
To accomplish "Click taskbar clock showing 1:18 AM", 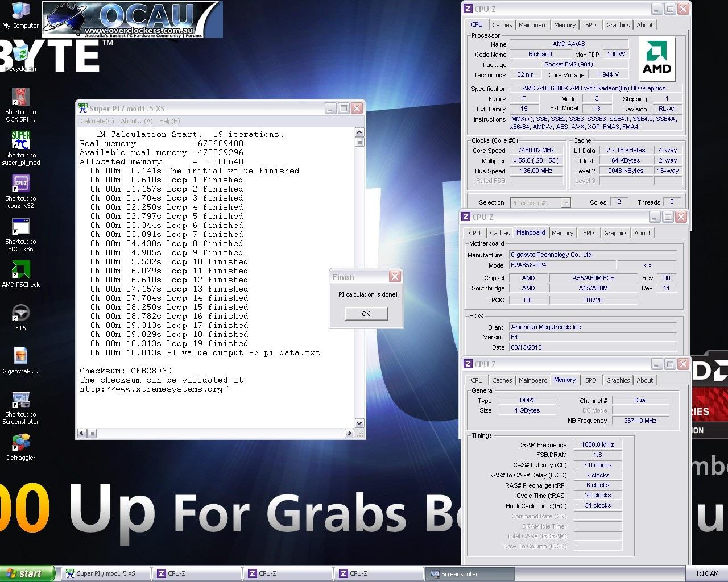I will (707, 573).
